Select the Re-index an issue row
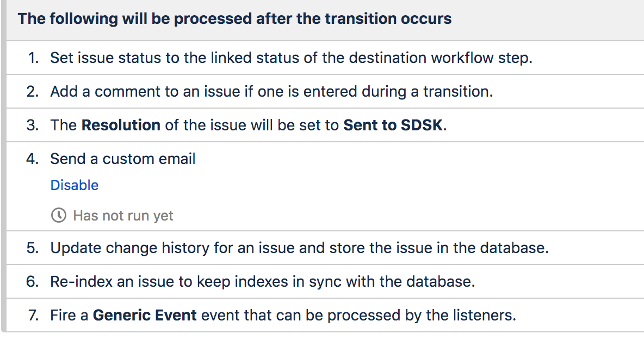 325,281
